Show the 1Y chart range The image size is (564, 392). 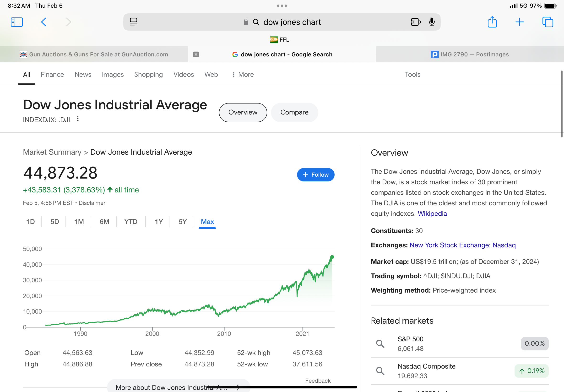coord(159,222)
